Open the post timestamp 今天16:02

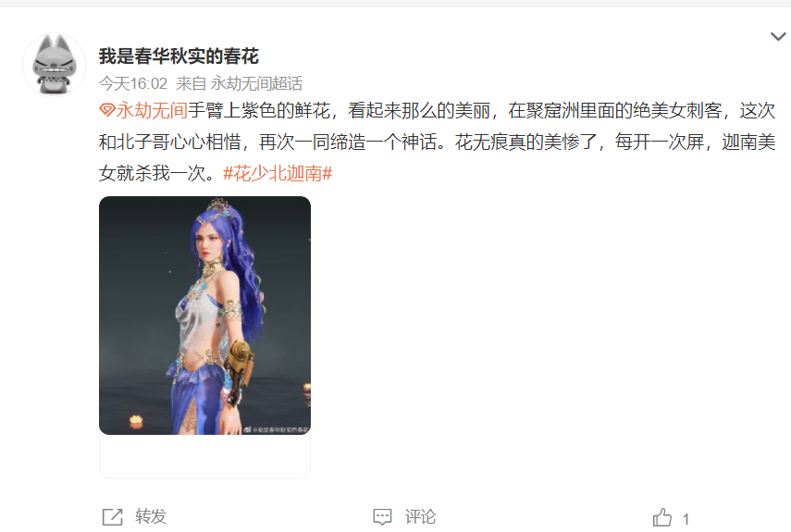click(x=133, y=83)
